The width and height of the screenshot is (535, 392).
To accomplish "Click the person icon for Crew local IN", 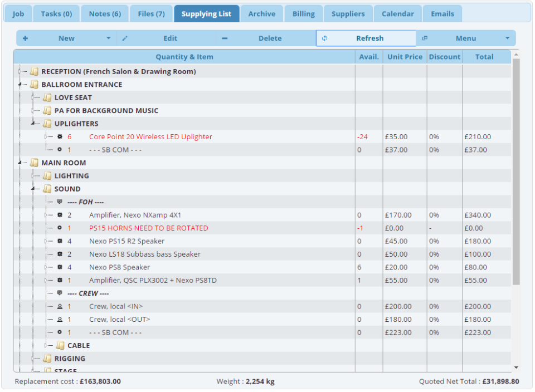I will click(x=60, y=306).
